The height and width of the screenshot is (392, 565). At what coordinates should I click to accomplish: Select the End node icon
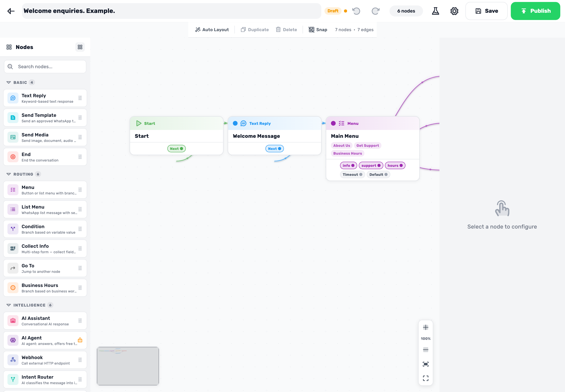click(13, 157)
